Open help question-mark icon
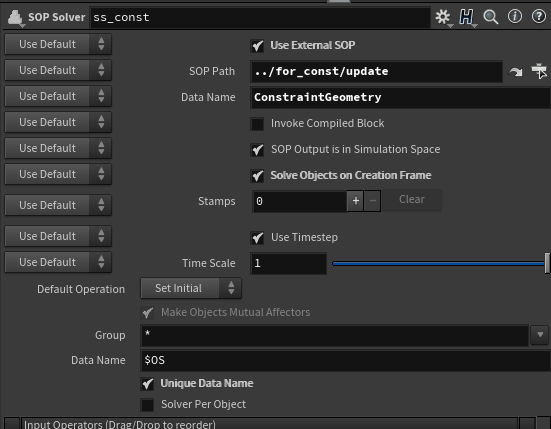 point(539,17)
